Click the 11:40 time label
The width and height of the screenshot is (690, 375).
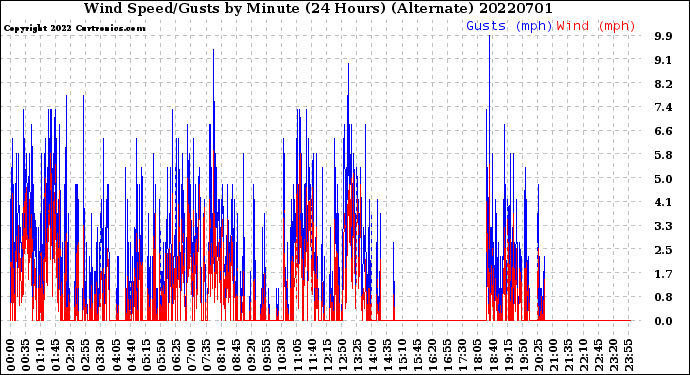click(312, 355)
